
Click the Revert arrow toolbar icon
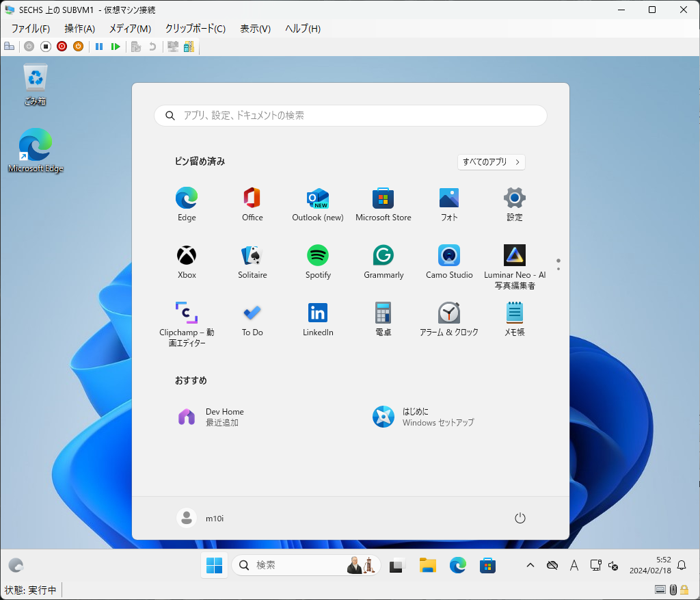pos(152,47)
